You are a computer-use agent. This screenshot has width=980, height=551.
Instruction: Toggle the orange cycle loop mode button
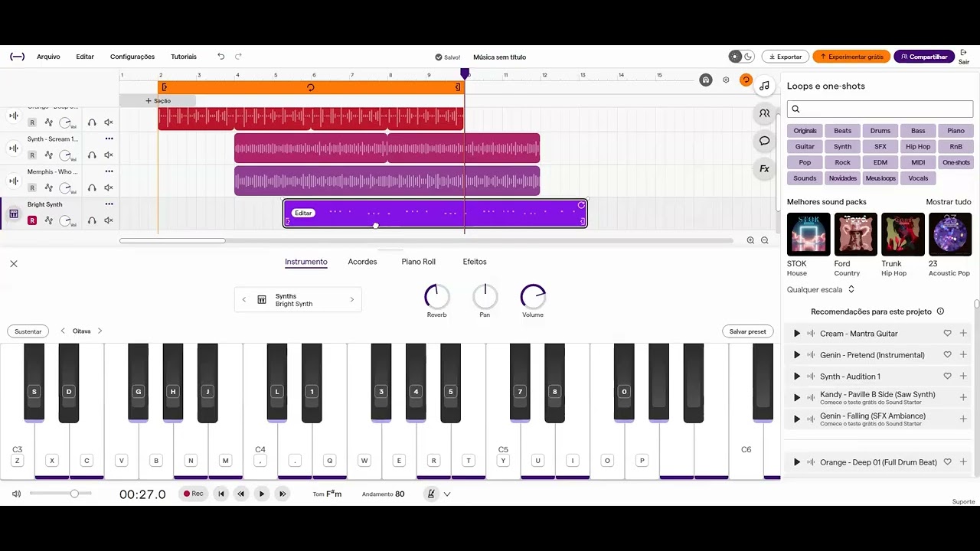[746, 80]
